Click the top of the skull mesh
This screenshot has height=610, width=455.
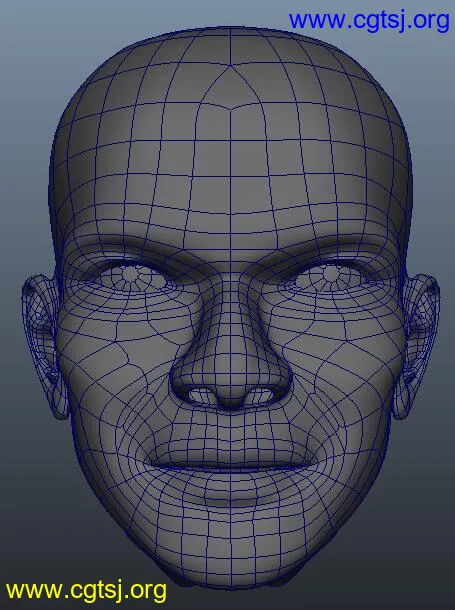tap(230, 47)
